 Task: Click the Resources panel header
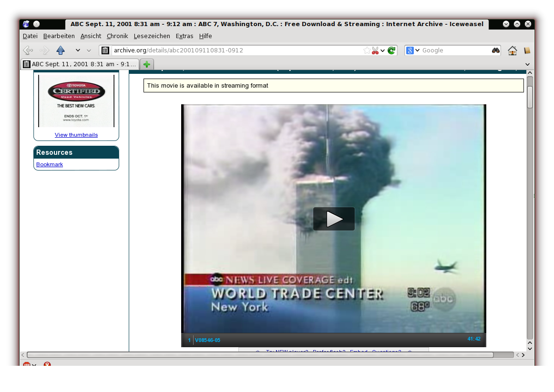coord(76,152)
